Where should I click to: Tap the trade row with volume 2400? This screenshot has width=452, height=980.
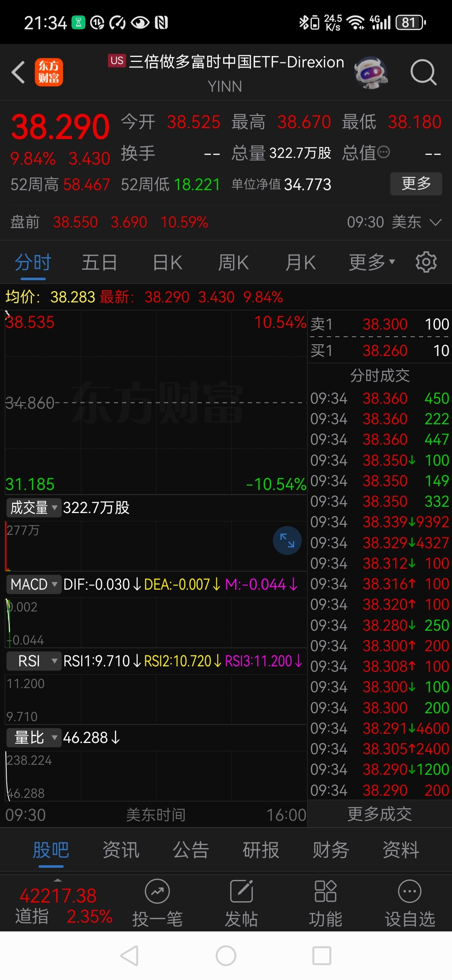tap(380, 749)
